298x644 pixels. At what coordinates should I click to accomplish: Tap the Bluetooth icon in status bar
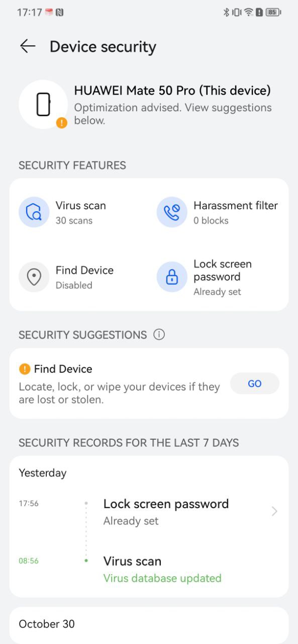click(x=226, y=12)
